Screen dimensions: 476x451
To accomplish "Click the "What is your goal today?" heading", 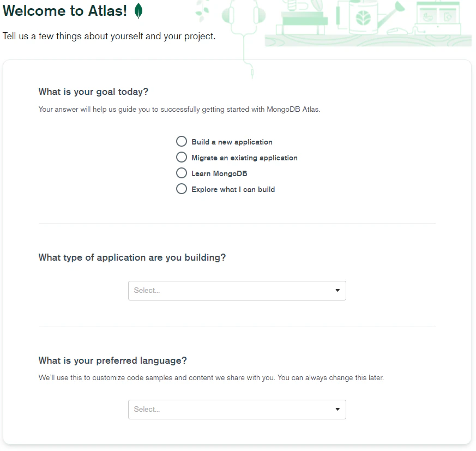I will pyautogui.click(x=93, y=92).
